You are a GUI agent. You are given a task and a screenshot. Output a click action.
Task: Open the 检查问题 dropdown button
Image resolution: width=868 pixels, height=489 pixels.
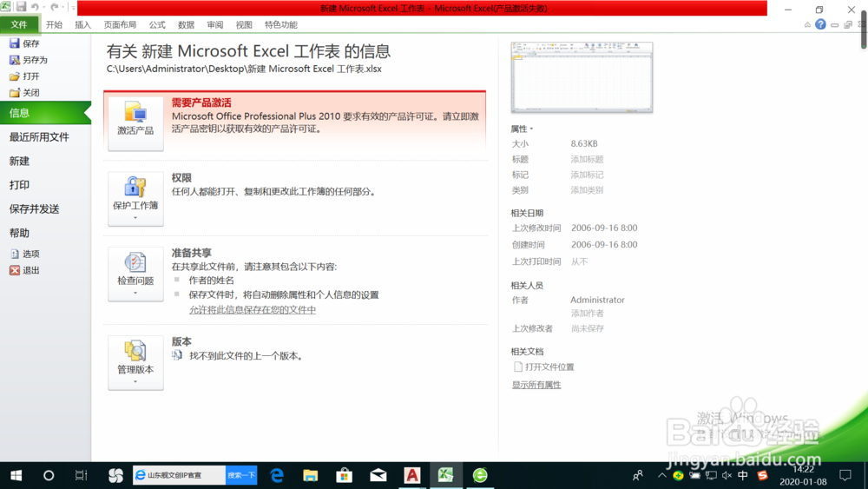(x=135, y=274)
